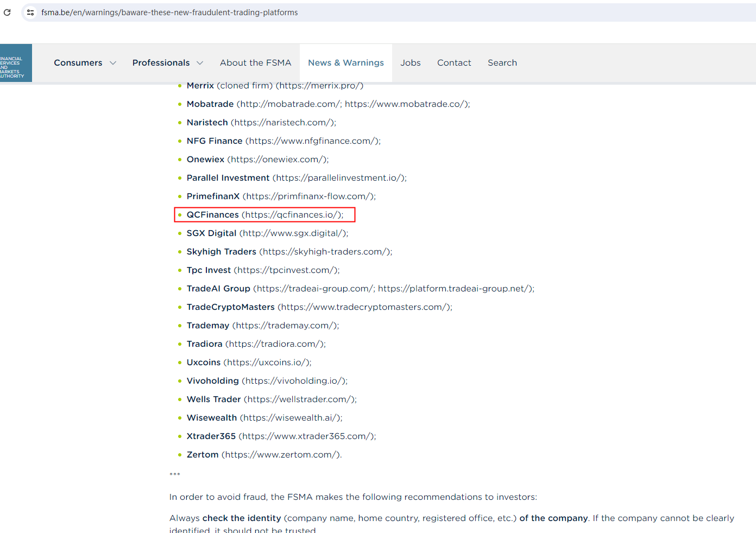Select the News & Warnings tab
756x533 pixels.
tap(345, 63)
